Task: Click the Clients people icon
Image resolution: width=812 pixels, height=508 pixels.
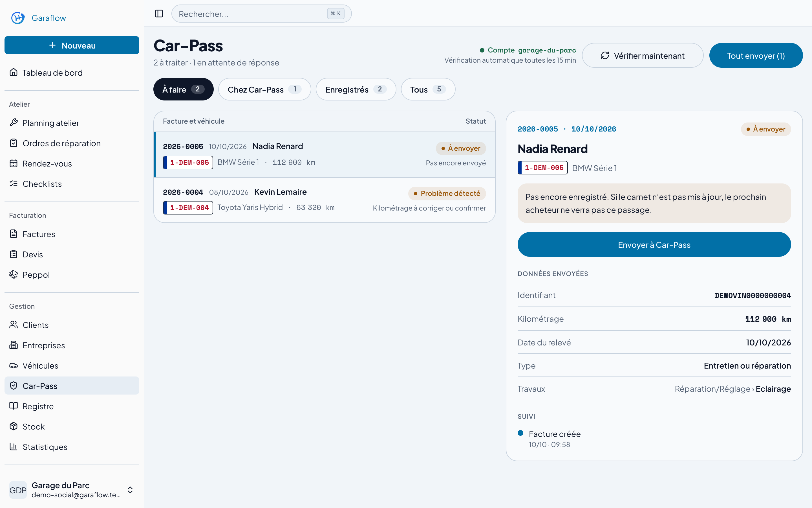Action: [14, 325]
